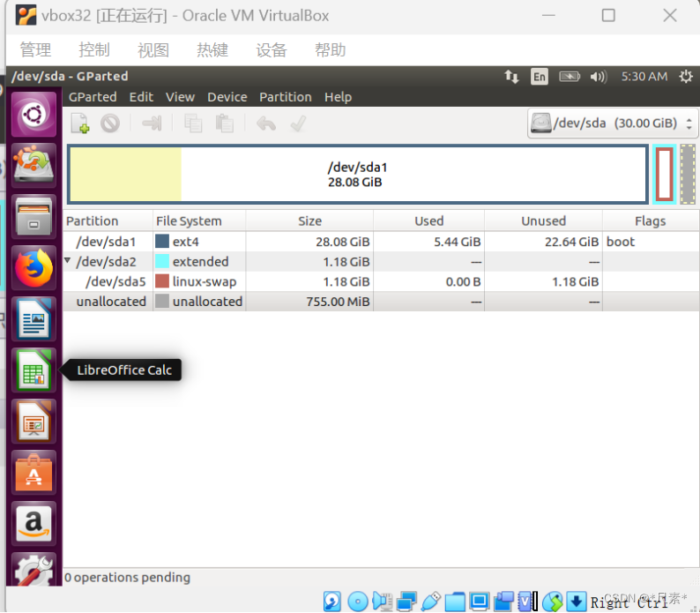This screenshot has height=613, width=700.
Task: Click the Size column header
Action: (x=309, y=221)
